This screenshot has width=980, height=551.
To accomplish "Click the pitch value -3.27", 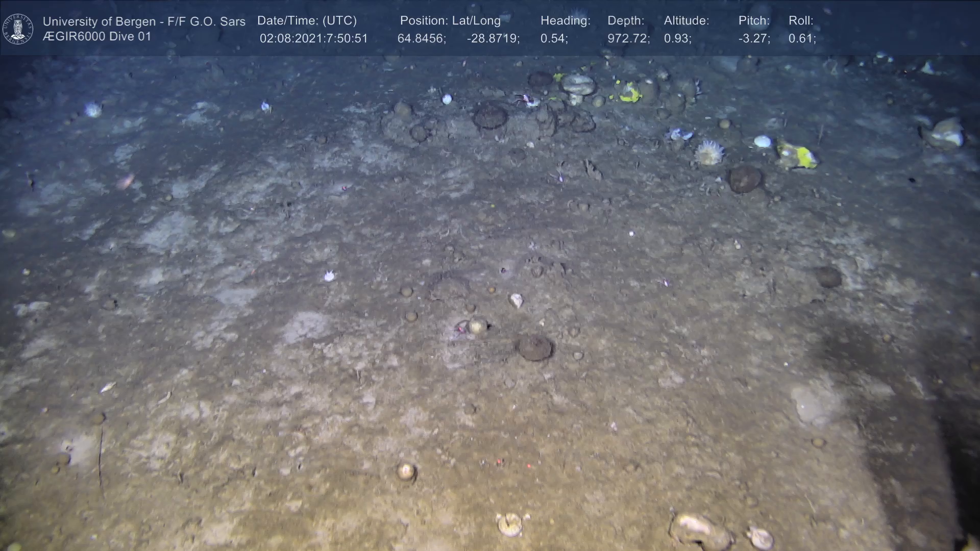I will [x=754, y=39].
